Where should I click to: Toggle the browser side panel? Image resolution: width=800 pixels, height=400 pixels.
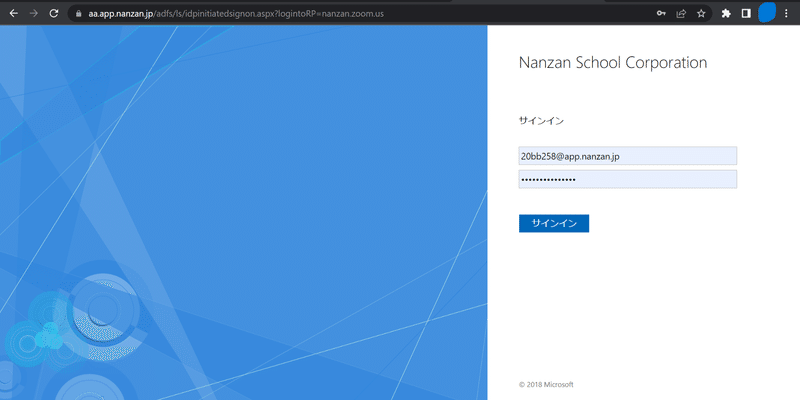(x=746, y=14)
